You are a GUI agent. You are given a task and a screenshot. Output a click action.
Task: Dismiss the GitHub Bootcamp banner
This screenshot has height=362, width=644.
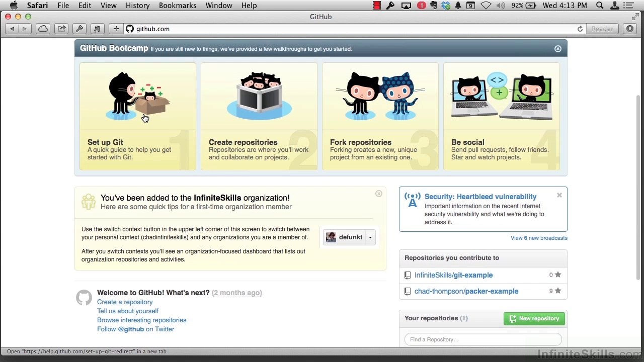tap(558, 49)
